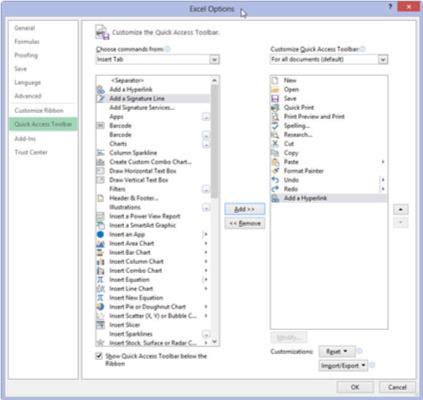Click the Quick Print icon

click(x=275, y=107)
